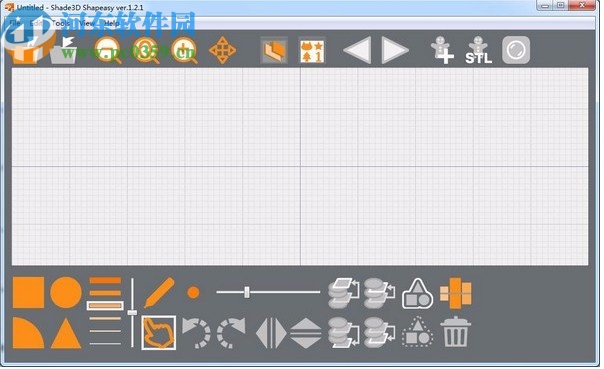Group shapes with solid-outline shapes icon
The height and width of the screenshot is (369, 604).
click(418, 293)
